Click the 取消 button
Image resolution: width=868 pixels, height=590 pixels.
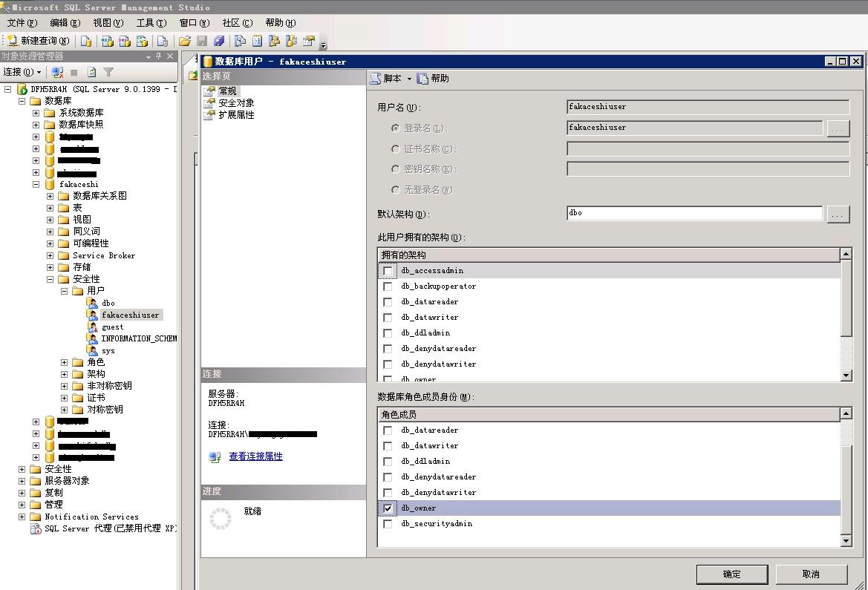(811, 574)
